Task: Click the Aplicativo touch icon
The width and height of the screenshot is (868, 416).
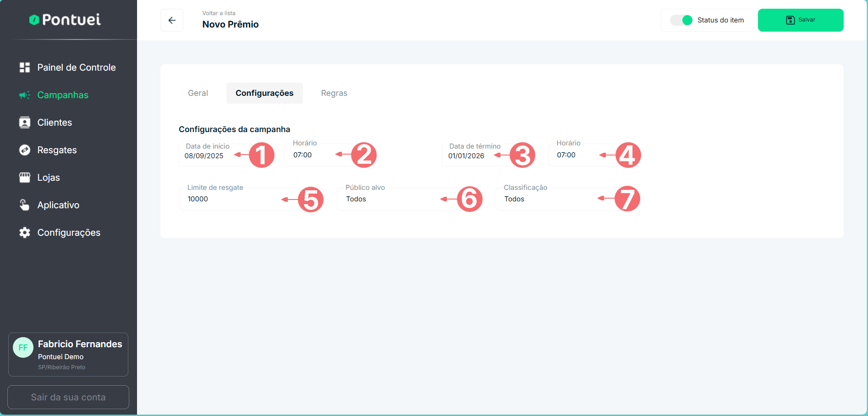Action: pyautogui.click(x=25, y=205)
